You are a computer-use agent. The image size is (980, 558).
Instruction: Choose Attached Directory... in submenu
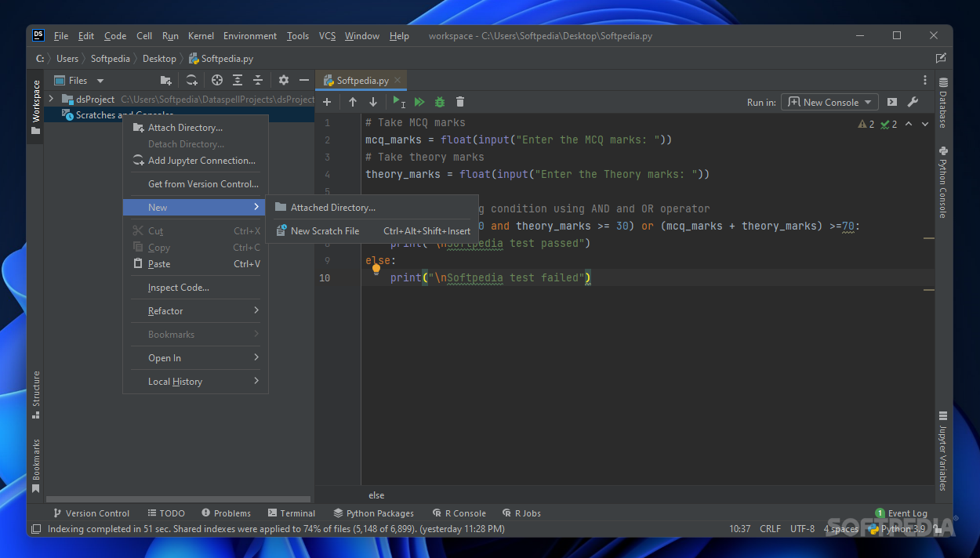[372, 208]
